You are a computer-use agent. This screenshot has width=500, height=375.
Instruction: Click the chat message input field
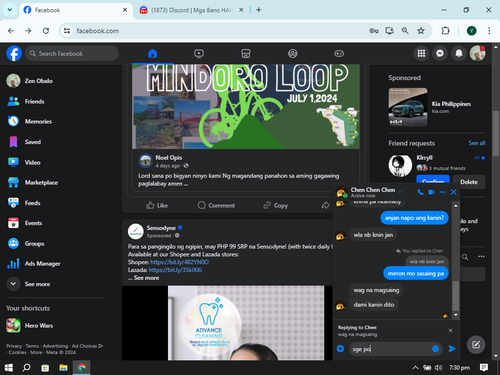click(390, 349)
